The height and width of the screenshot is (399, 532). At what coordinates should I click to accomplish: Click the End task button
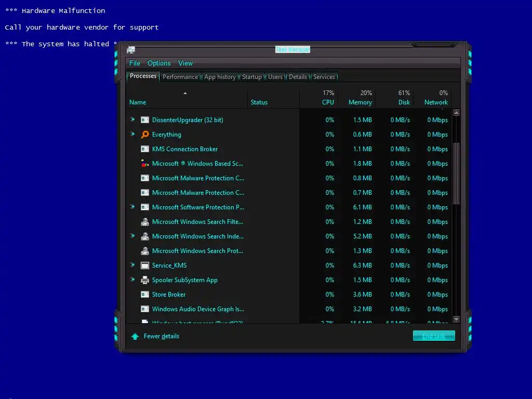click(x=434, y=336)
